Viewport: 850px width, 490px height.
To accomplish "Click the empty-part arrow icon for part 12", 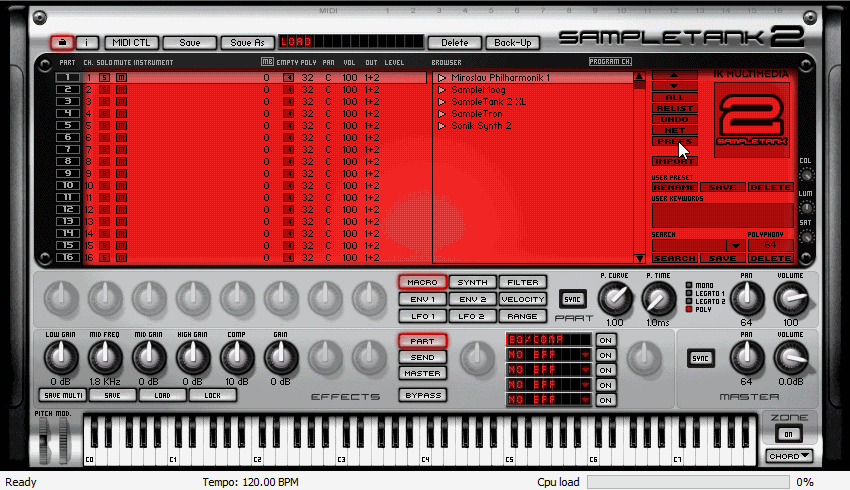I will pyautogui.click(x=288, y=210).
